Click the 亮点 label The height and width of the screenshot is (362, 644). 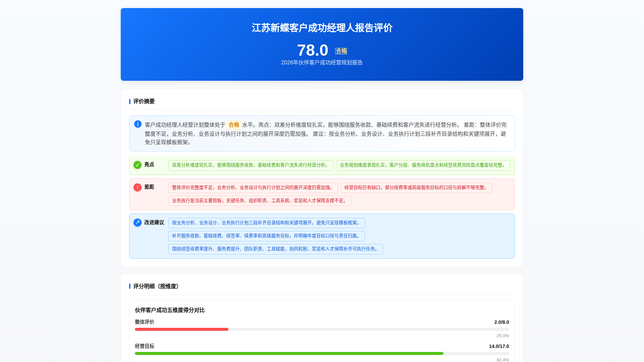149,165
